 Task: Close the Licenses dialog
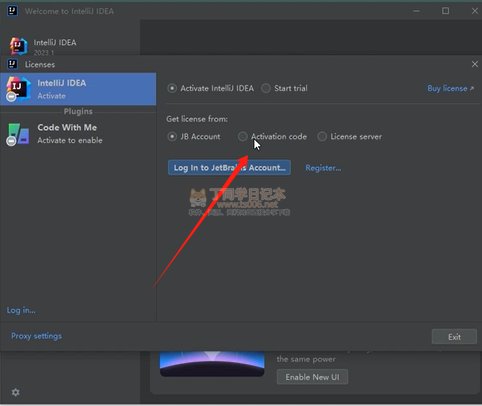[x=475, y=64]
